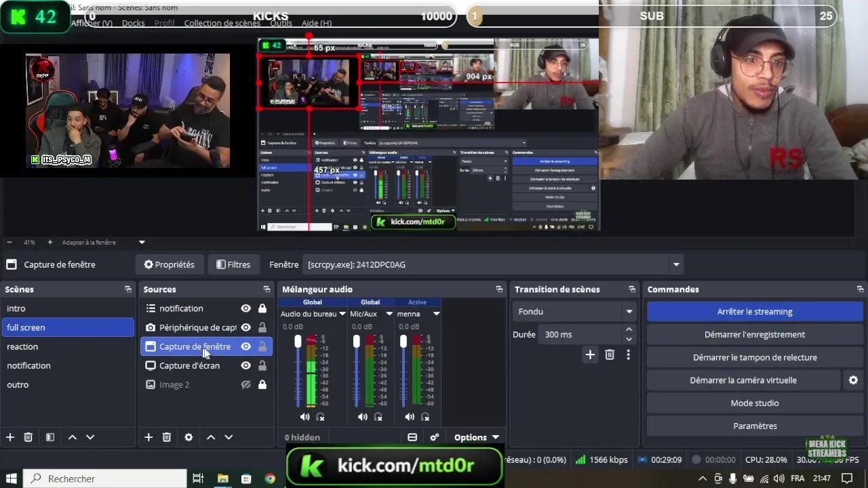The height and width of the screenshot is (488, 868).
Task: Unlock the notification source
Action: click(x=262, y=308)
